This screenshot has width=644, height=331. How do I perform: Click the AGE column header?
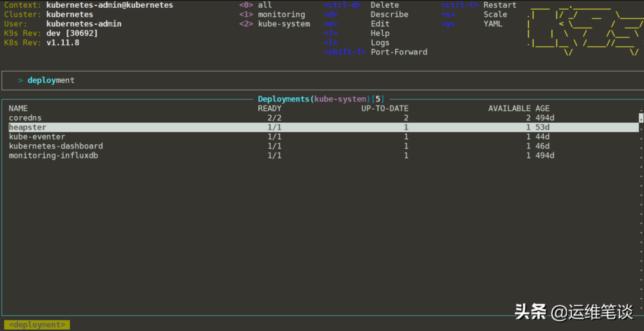pos(542,109)
